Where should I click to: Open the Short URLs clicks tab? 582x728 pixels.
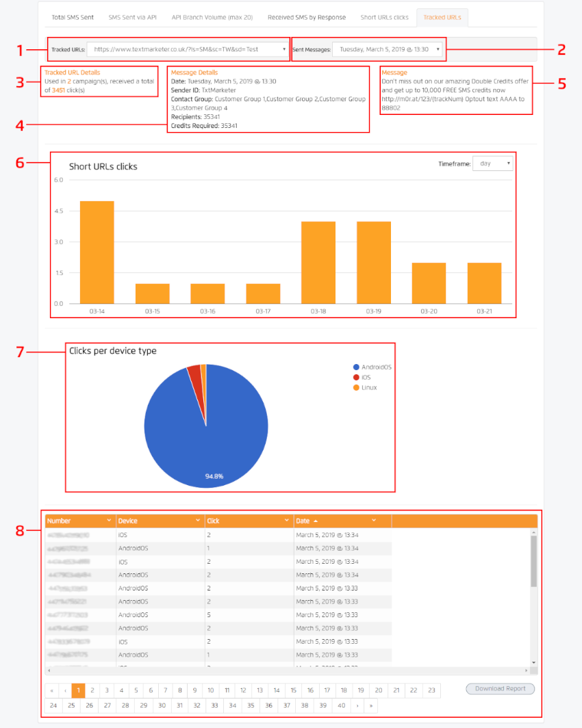384,17
